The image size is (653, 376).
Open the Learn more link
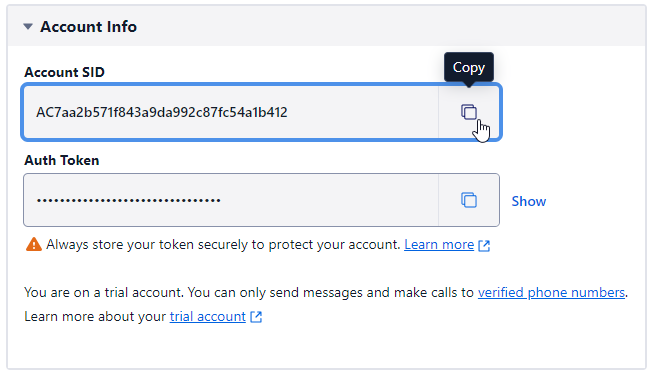pos(439,244)
